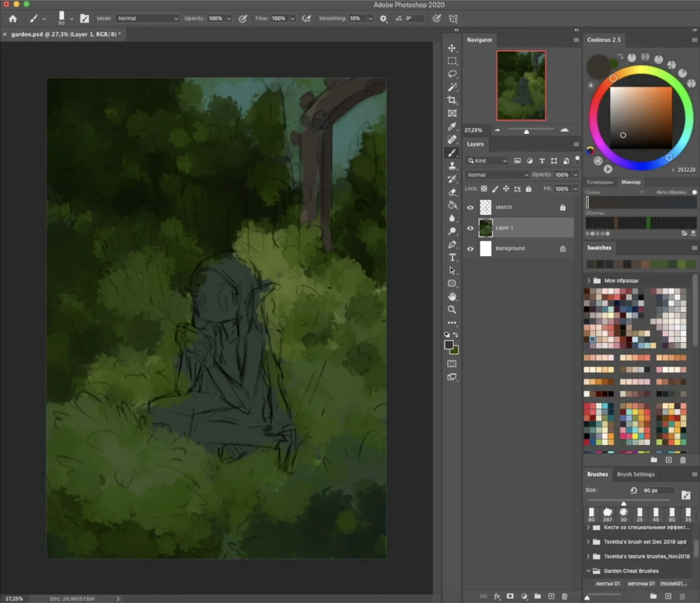Switch to the Brush Settings tab
This screenshot has height=603, width=700.
tap(636, 474)
